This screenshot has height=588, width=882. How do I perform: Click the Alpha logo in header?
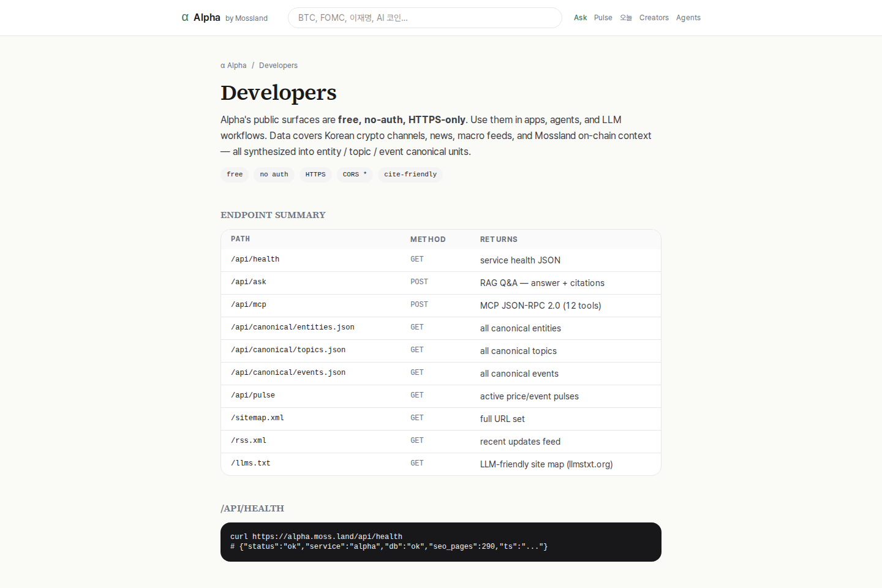coord(224,18)
